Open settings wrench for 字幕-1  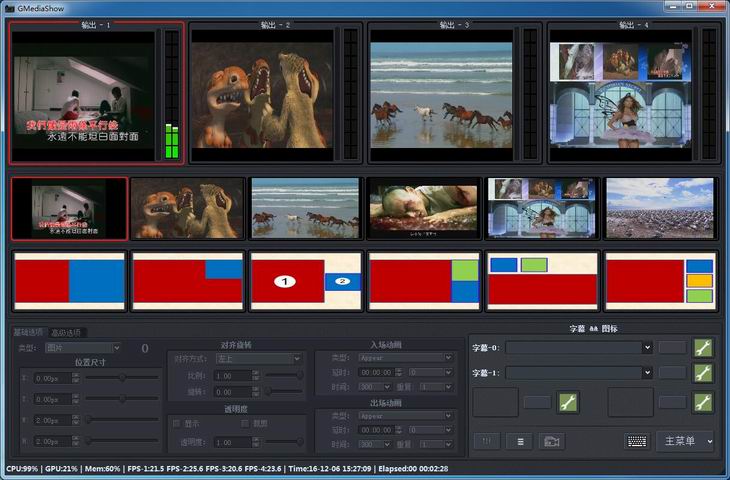click(x=703, y=372)
